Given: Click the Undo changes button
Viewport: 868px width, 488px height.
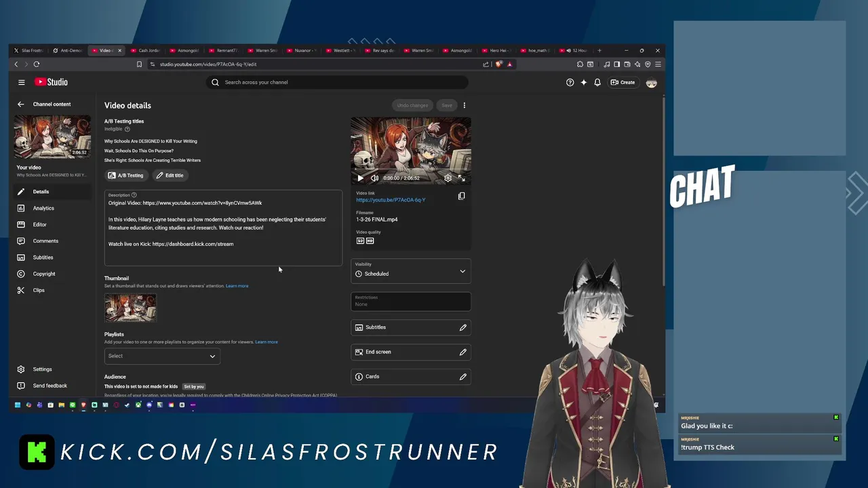Looking at the screenshot, I should pyautogui.click(x=412, y=105).
